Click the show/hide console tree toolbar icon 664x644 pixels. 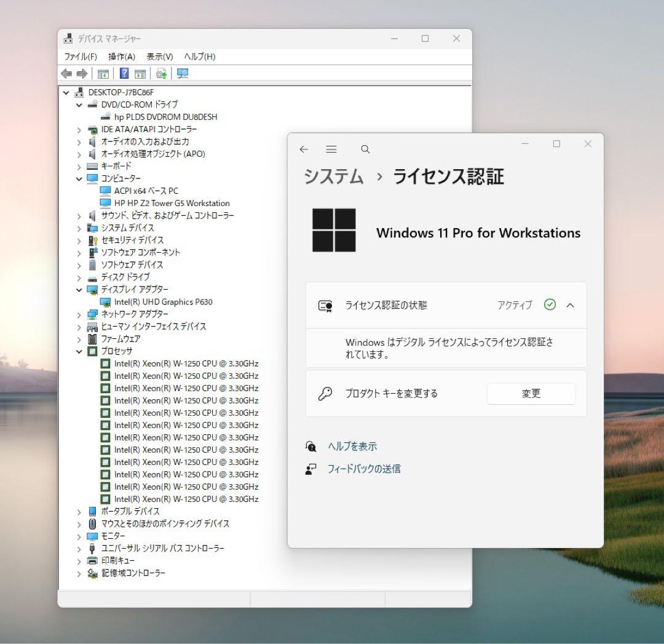click(x=103, y=74)
